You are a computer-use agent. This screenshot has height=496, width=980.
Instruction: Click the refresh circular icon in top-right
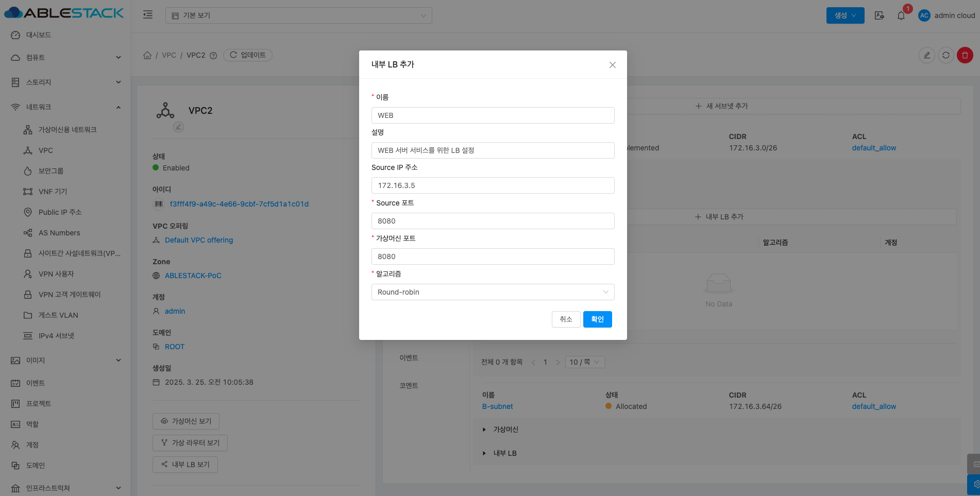(946, 55)
